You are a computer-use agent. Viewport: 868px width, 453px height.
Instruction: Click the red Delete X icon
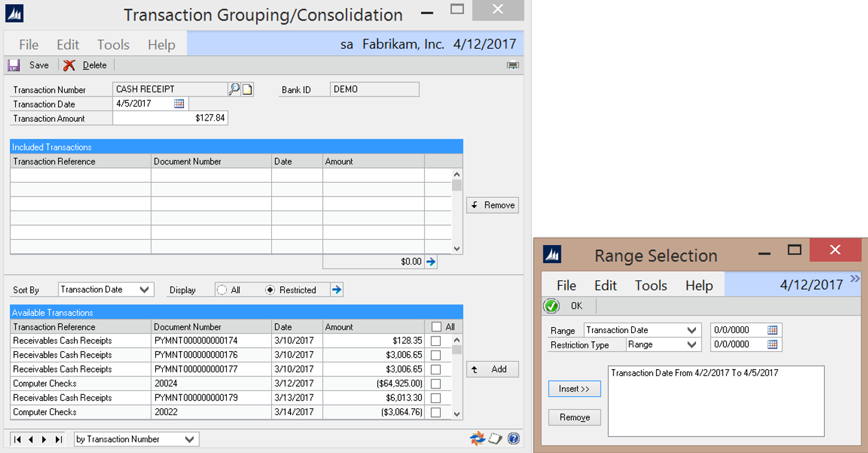[x=69, y=65]
